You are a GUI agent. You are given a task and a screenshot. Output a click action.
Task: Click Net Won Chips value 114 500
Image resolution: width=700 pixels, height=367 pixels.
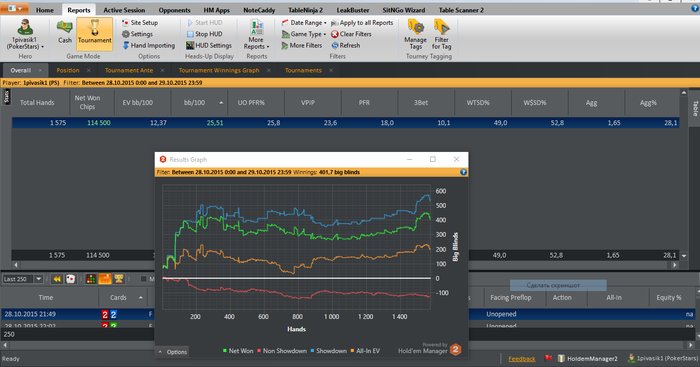[99, 123]
